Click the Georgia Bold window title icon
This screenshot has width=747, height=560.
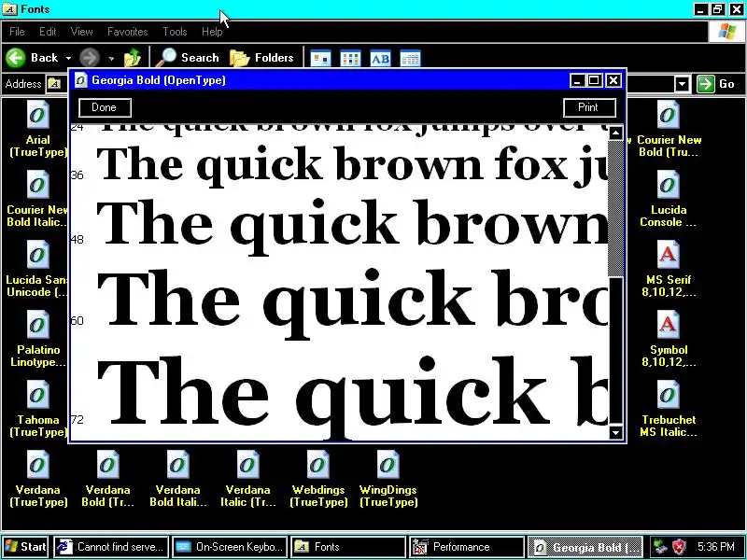(81, 80)
